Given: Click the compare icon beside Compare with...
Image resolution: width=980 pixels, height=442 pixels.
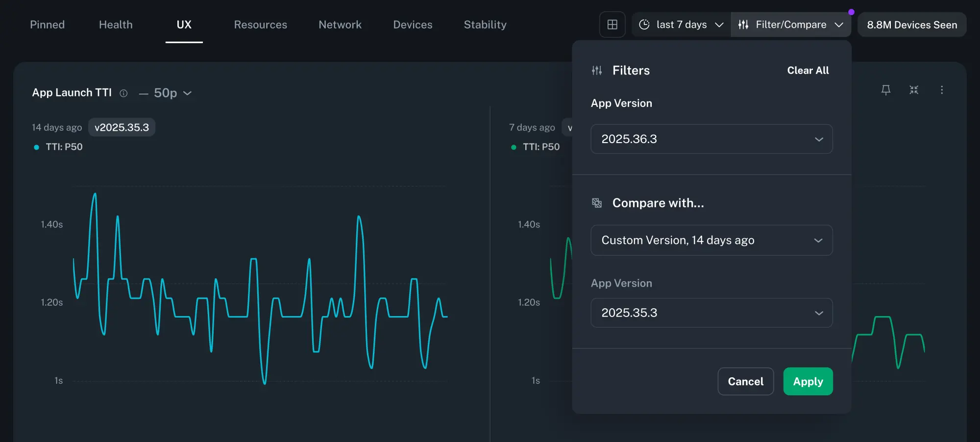Looking at the screenshot, I should tap(597, 203).
